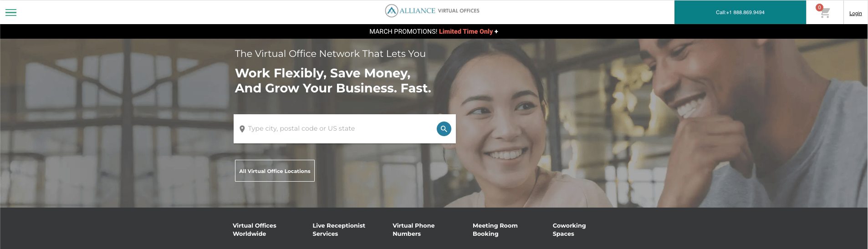The image size is (868, 249).
Task: Open the Login link
Action: point(855,13)
